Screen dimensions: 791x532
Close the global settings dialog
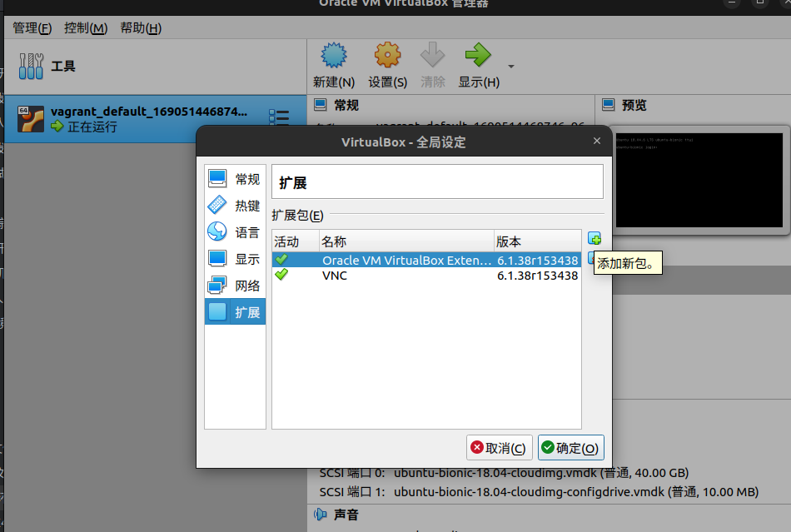point(597,142)
